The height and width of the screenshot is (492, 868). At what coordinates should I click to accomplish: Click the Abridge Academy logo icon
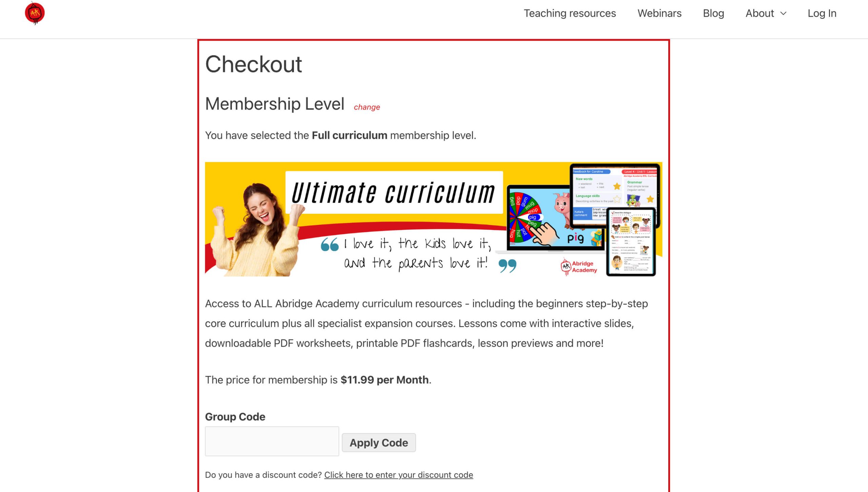(33, 13)
